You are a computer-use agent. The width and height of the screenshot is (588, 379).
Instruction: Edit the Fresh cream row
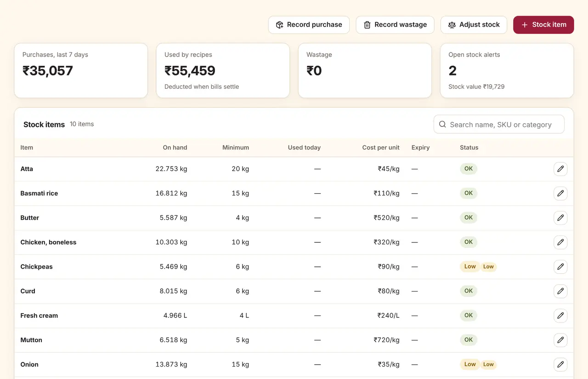coord(560,316)
